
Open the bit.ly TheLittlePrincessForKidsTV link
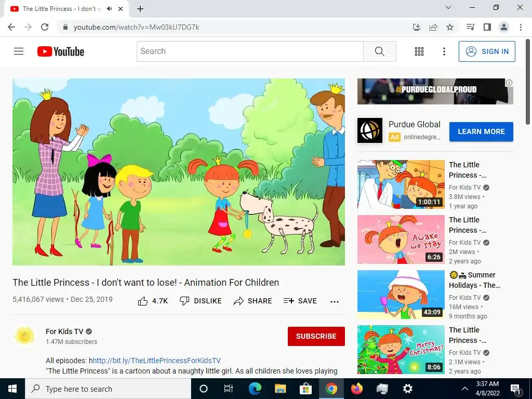(x=157, y=361)
